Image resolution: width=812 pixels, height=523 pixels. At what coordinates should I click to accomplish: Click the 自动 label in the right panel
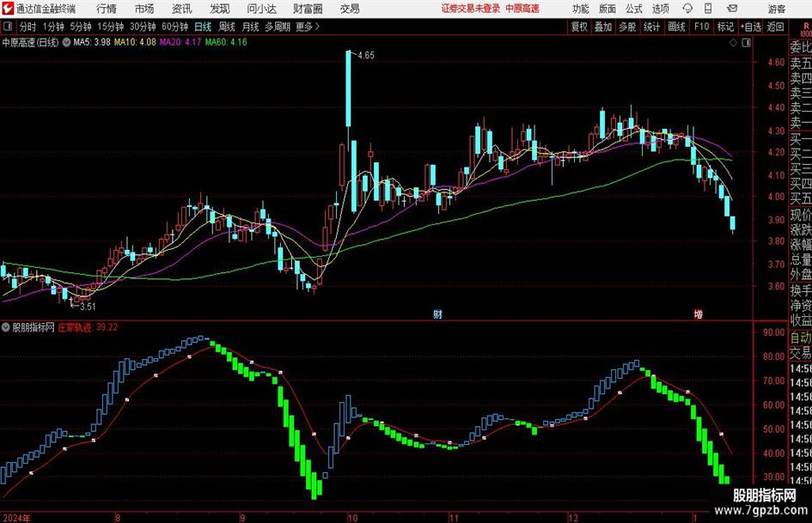coord(801,338)
